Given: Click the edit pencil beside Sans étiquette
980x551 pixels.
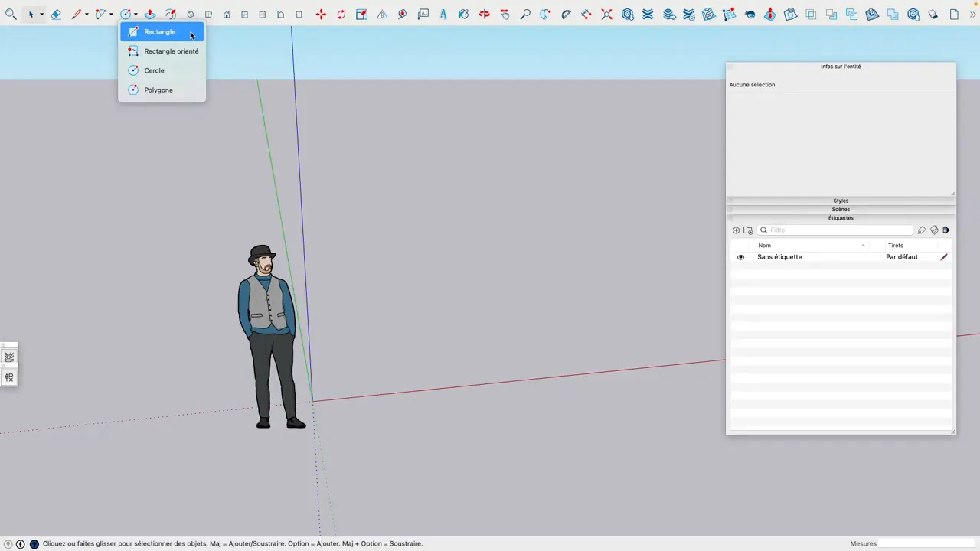Looking at the screenshot, I should click(x=944, y=256).
